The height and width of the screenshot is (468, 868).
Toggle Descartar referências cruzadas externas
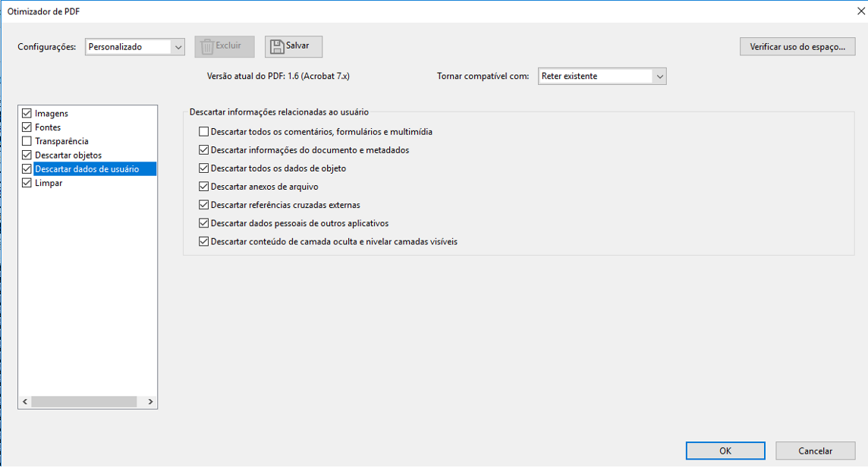pos(203,205)
